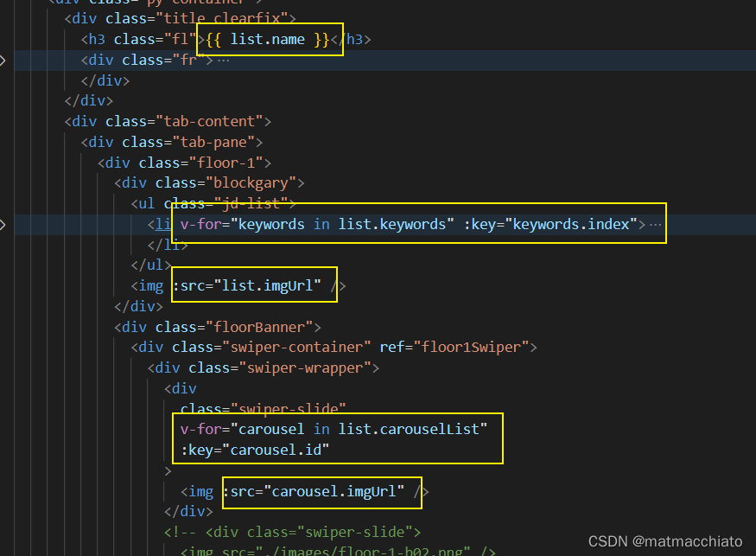Click the class="swiper-slide" attribute line
756x556 pixels.
point(264,408)
